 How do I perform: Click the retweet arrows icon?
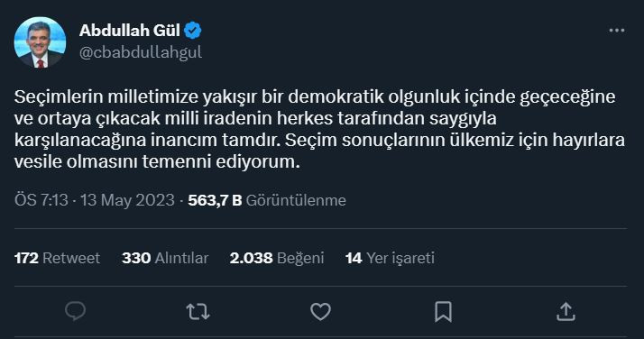pos(198,312)
